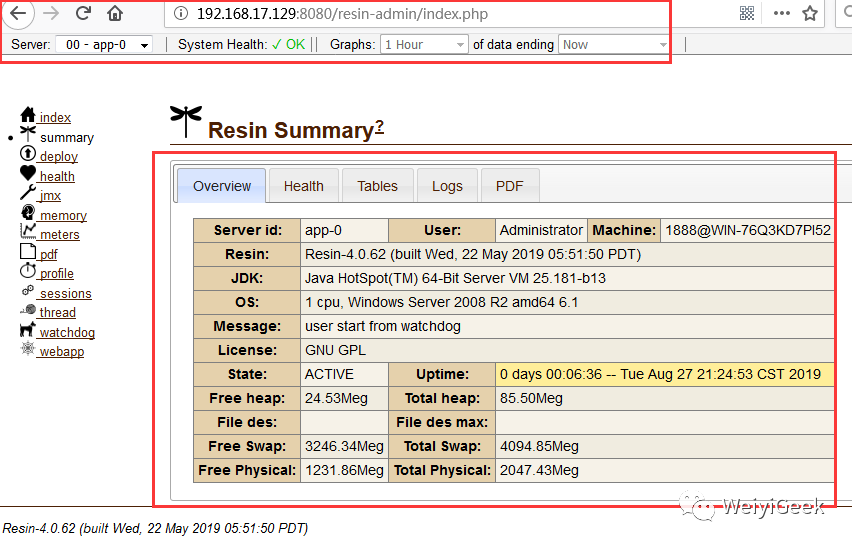The width and height of the screenshot is (852, 546).
Task: Open the deploy link in sidebar
Action: [x=59, y=156]
